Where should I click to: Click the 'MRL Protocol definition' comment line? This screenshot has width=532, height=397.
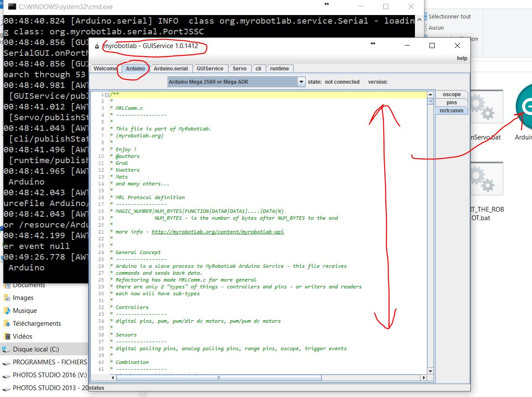pyautogui.click(x=150, y=197)
